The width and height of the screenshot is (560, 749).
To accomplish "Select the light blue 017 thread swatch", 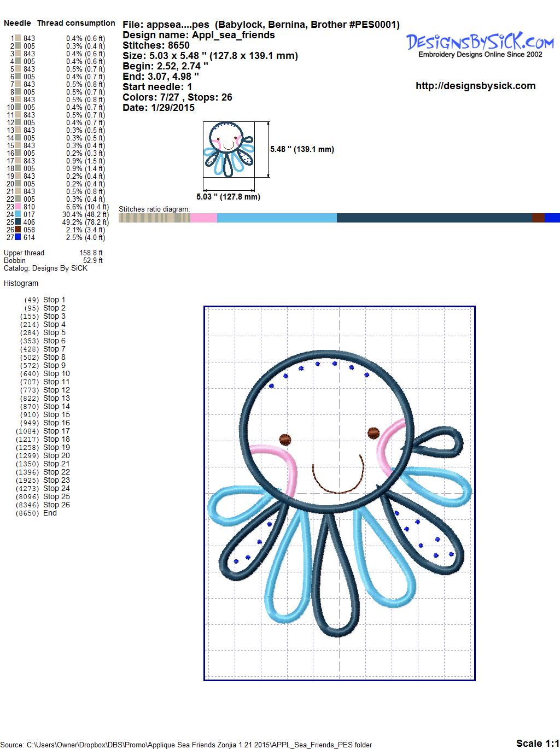I will [x=18, y=214].
